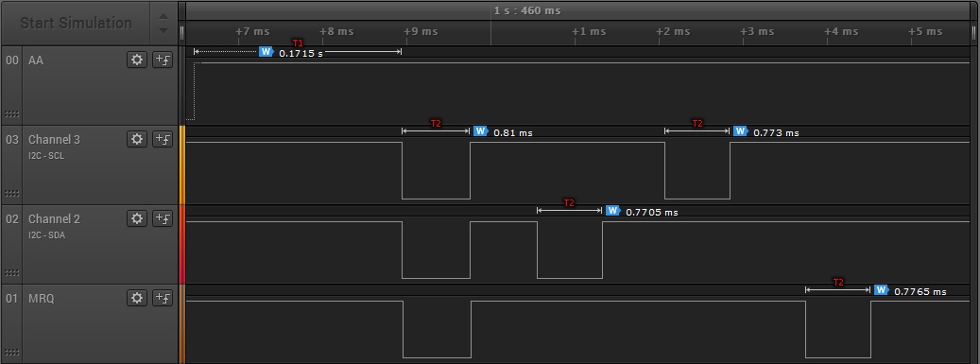980x364 pixels.
Task: Click the W badge beside 0.773 ms
Action: coord(741,130)
